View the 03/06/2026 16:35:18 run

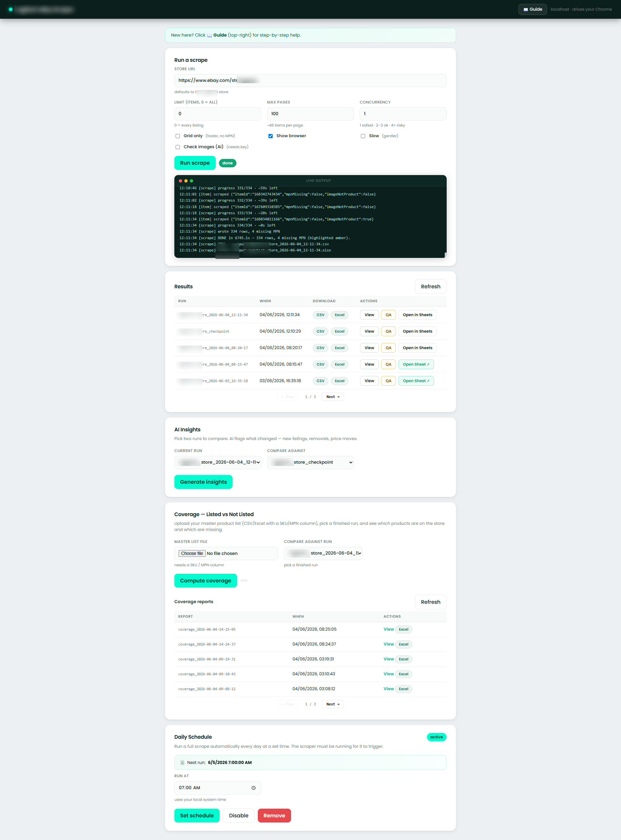click(369, 381)
